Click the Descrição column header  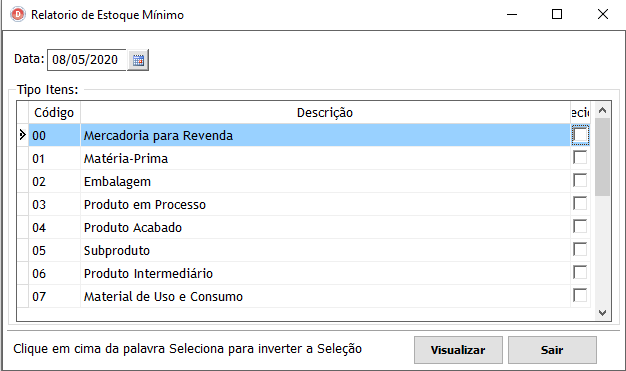click(325, 113)
